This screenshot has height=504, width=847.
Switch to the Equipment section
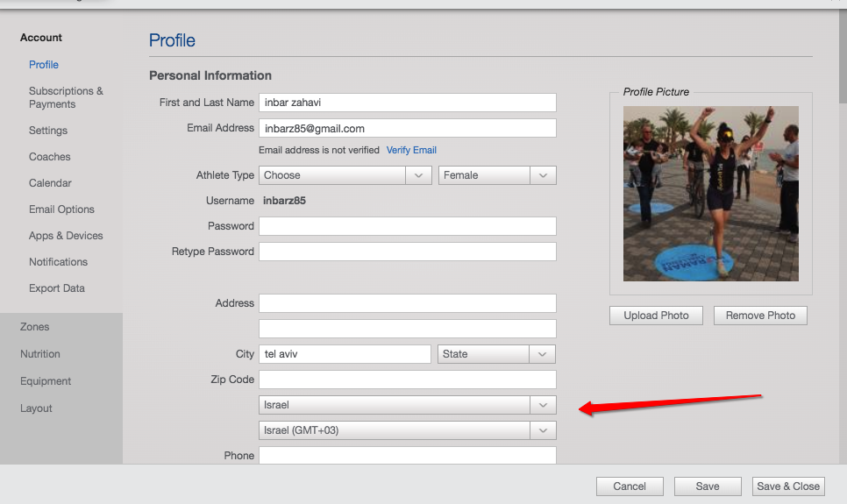click(46, 381)
